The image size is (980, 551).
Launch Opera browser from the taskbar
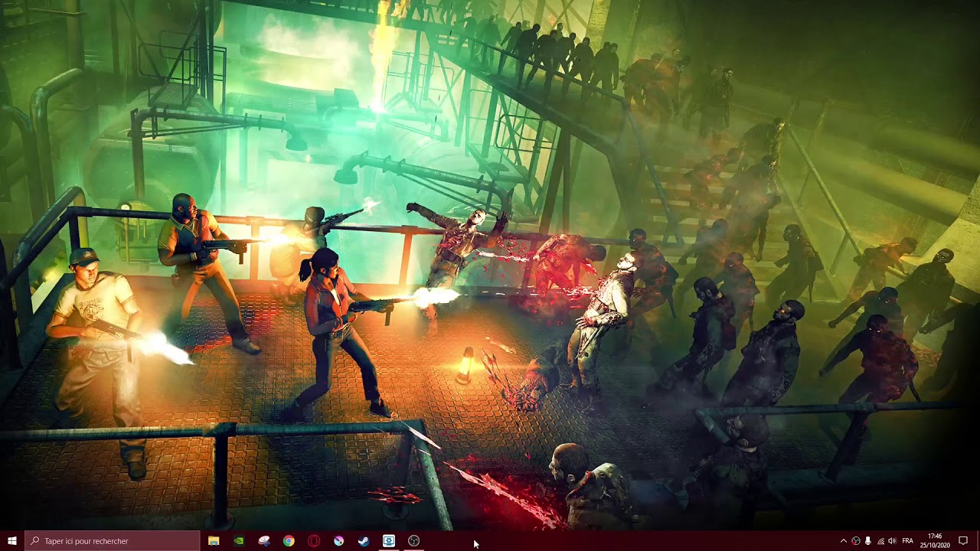(x=314, y=541)
